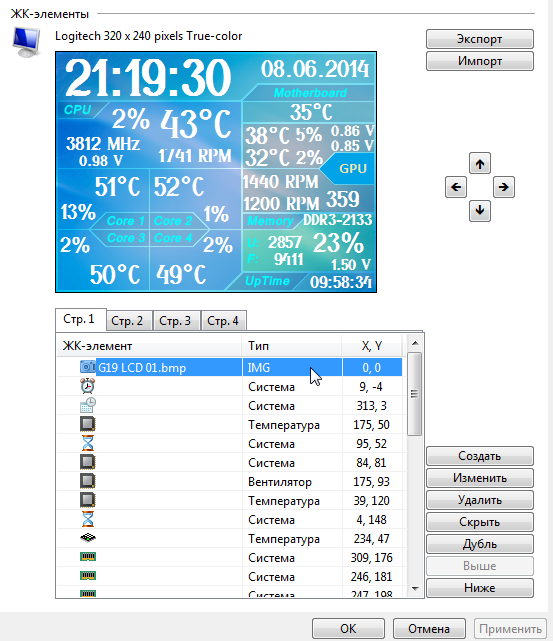Move element down with down arrow button
Screen dimensions: 553x641
point(480,211)
